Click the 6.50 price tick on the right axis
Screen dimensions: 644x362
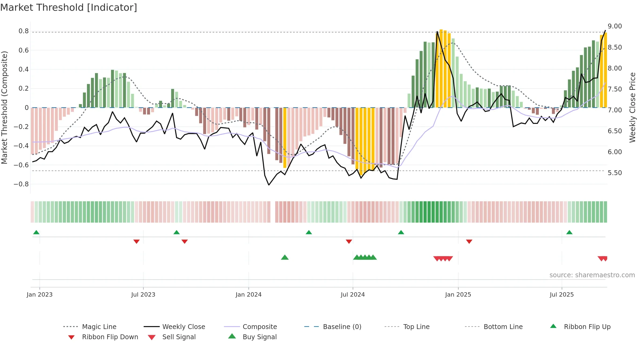tap(615, 131)
